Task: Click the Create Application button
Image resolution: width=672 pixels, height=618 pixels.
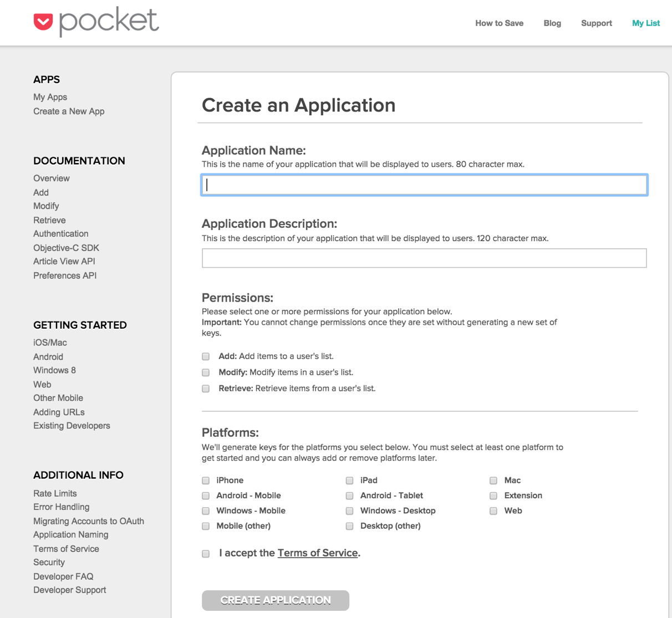Action: pyautogui.click(x=276, y=600)
